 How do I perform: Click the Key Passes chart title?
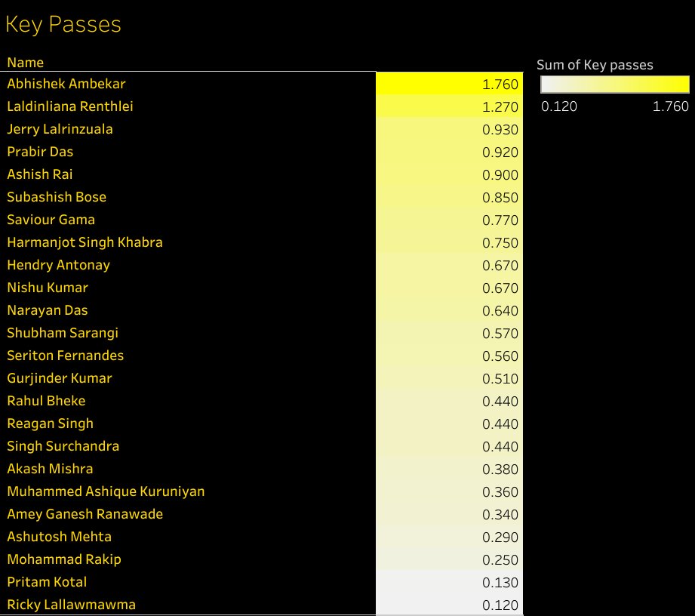pyautogui.click(x=63, y=24)
